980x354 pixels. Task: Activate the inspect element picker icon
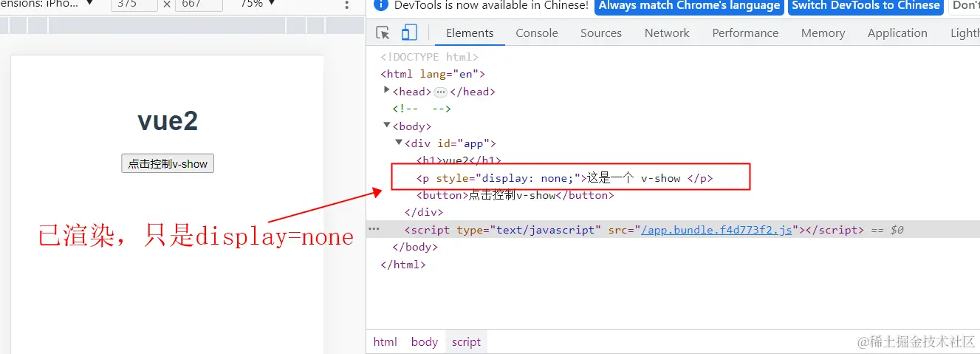click(x=383, y=33)
